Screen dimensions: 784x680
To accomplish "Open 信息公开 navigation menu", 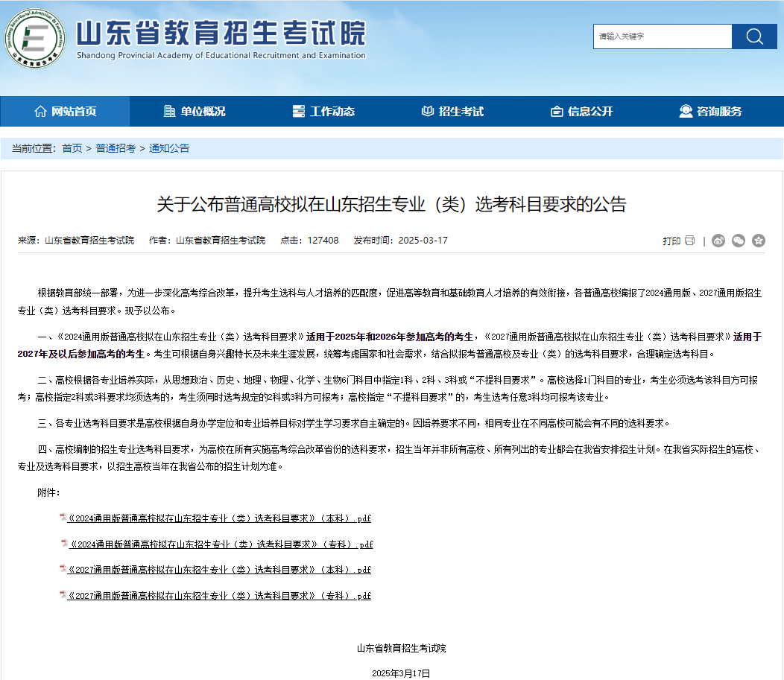I will (x=581, y=112).
